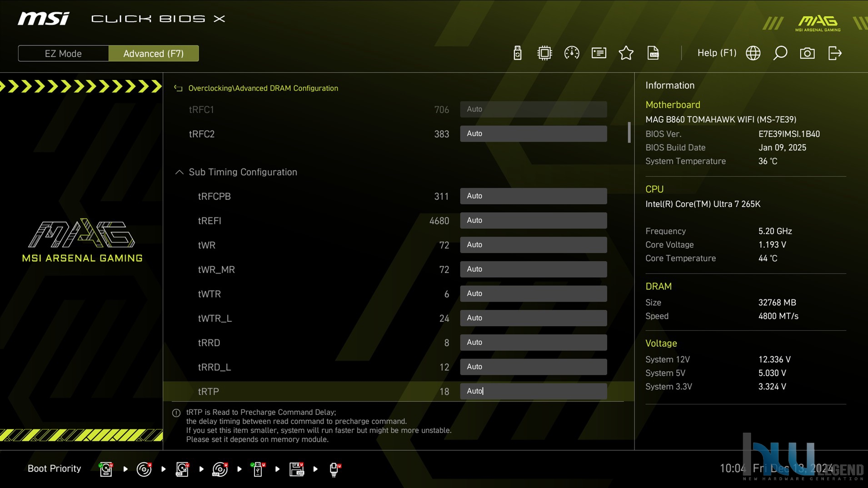The image size is (868, 488).
Task: Click the tREFI value 4680
Action: click(x=439, y=221)
